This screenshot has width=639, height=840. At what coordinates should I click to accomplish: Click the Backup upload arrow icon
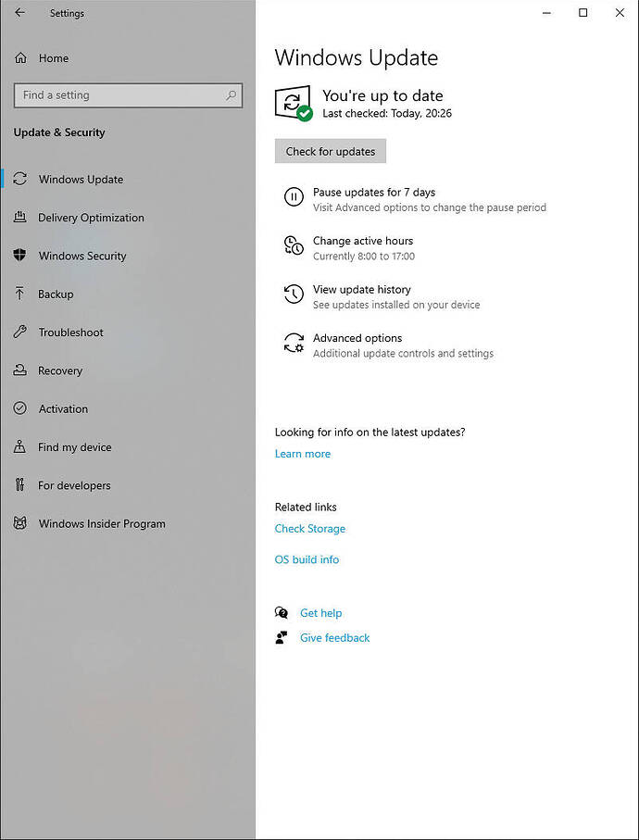tap(19, 294)
